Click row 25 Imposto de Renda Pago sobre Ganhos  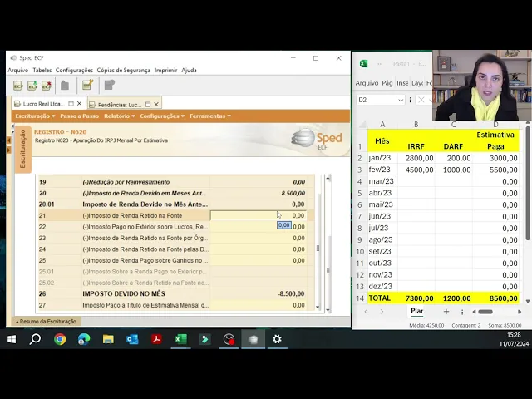[x=175, y=260]
